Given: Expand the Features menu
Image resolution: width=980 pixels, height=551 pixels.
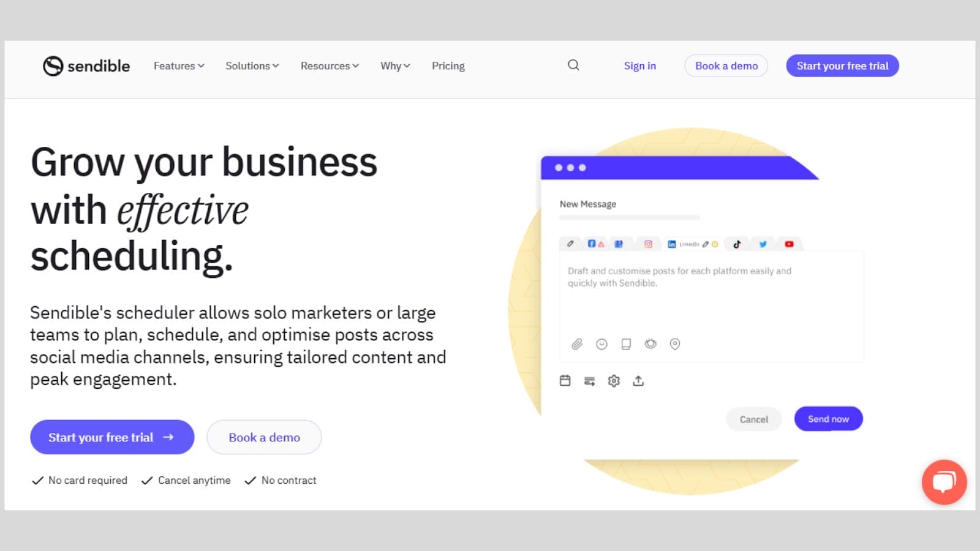Looking at the screenshot, I should [x=179, y=66].
